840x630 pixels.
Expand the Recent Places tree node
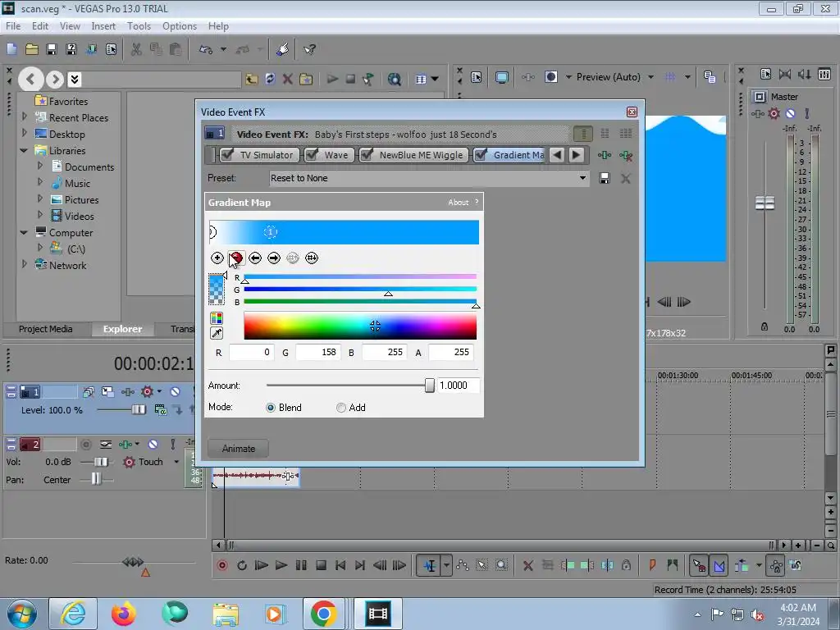click(x=24, y=116)
